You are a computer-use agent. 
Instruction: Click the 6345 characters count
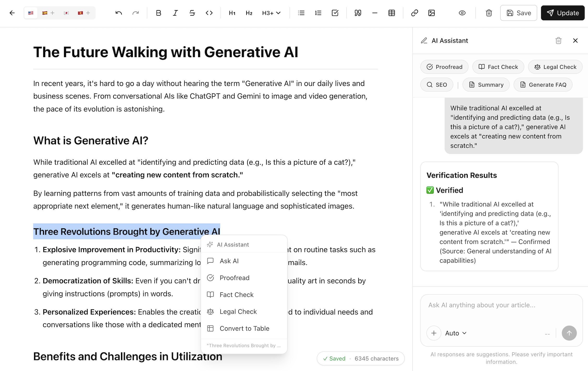377,359
